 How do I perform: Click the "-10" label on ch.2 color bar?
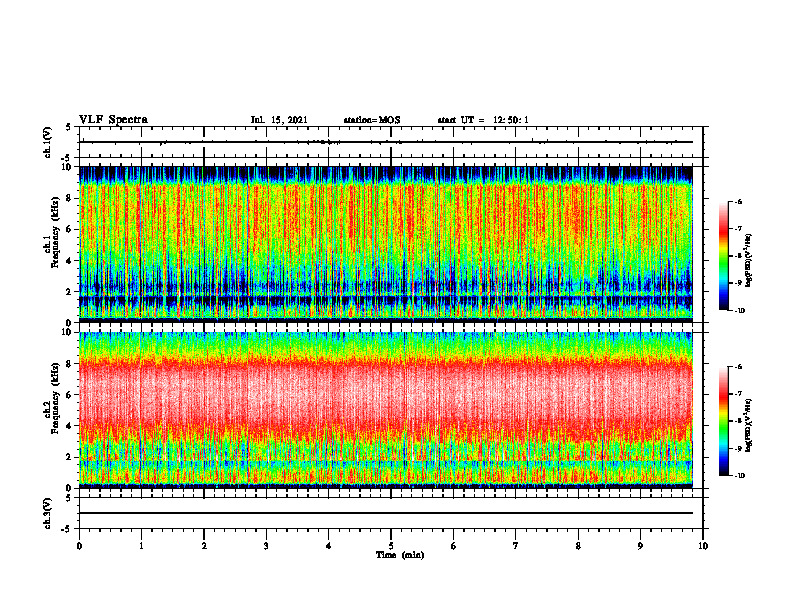739,476
